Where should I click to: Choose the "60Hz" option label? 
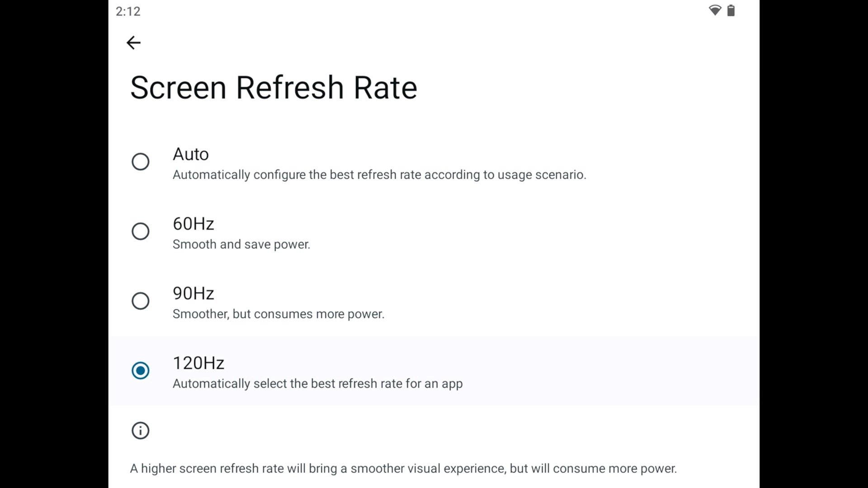(x=193, y=224)
